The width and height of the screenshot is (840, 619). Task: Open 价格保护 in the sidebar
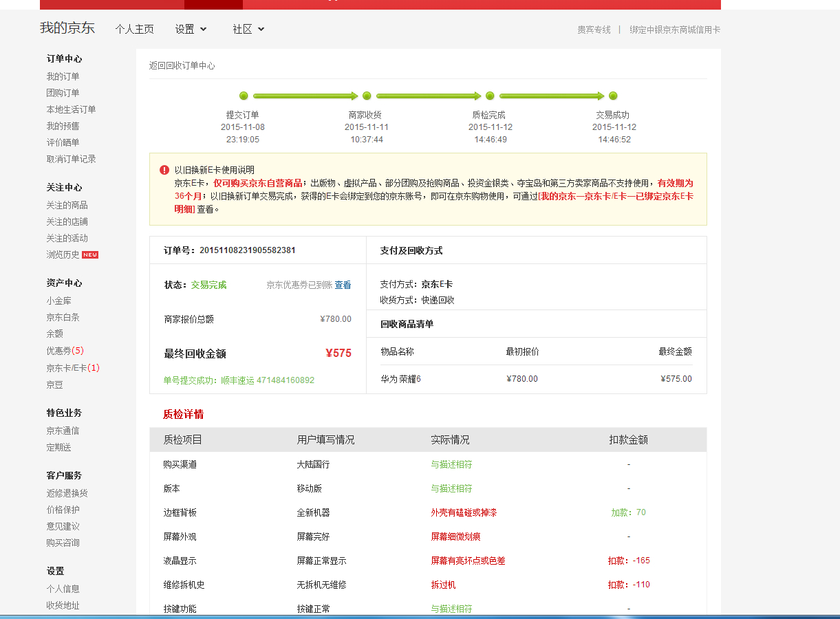pyautogui.click(x=63, y=510)
